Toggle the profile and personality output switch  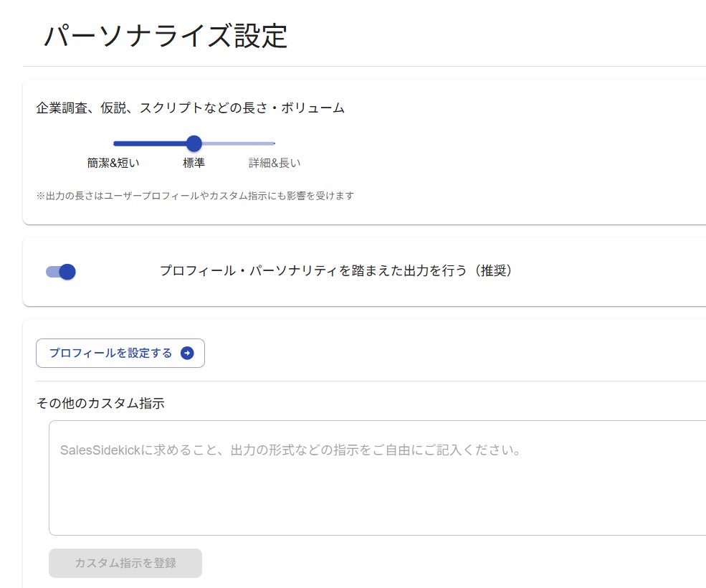pos(61,272)
